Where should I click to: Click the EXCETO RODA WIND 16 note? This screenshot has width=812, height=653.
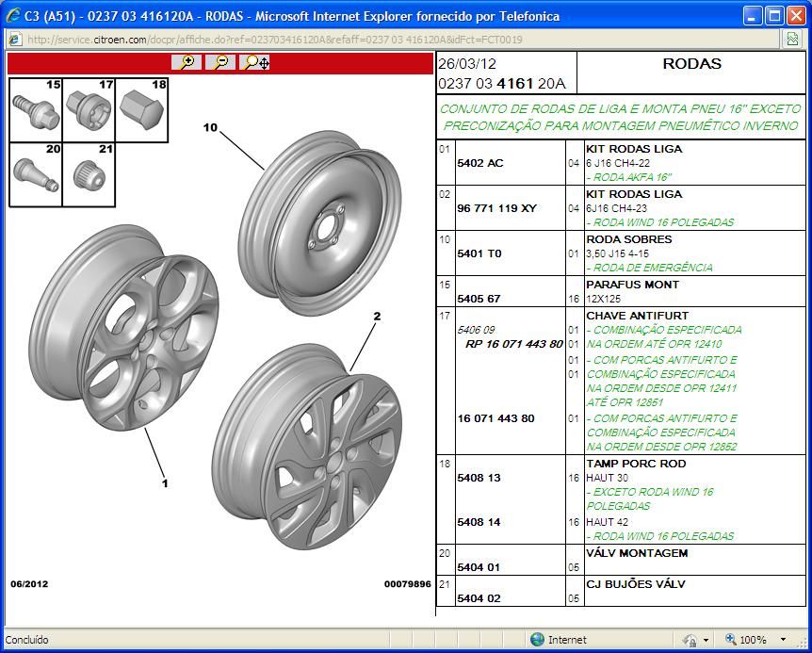[650, 498]
